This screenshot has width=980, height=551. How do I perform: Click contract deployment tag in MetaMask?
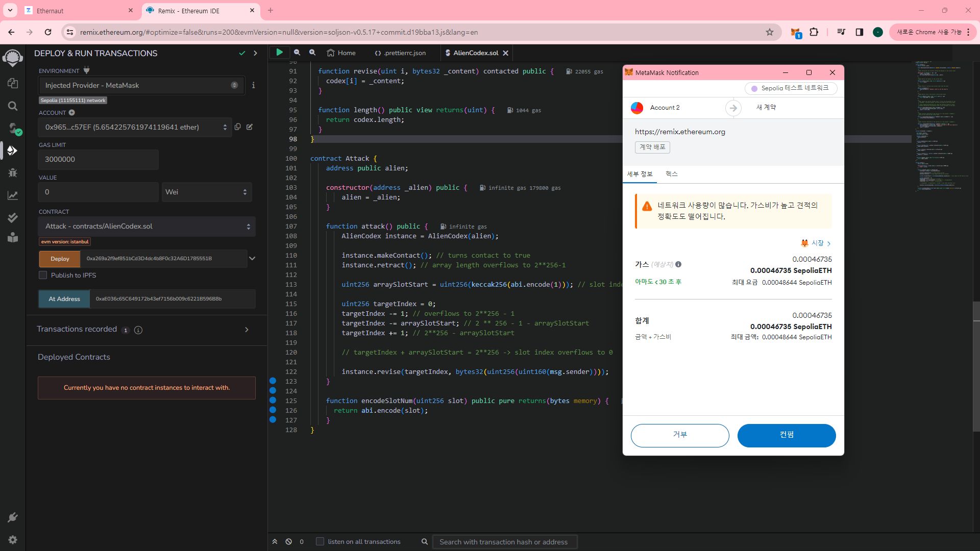point(652,147)
